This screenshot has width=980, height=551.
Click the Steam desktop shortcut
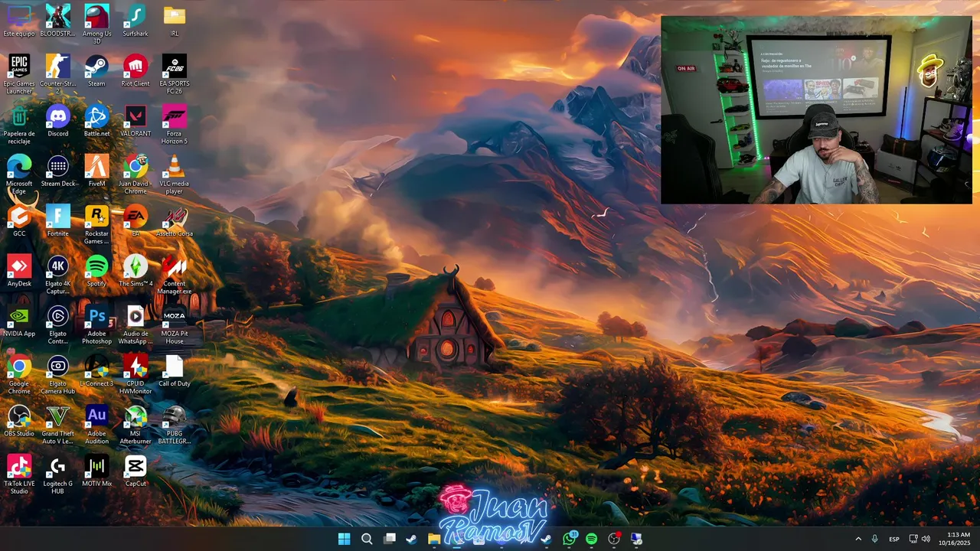[x=96, y=70]
